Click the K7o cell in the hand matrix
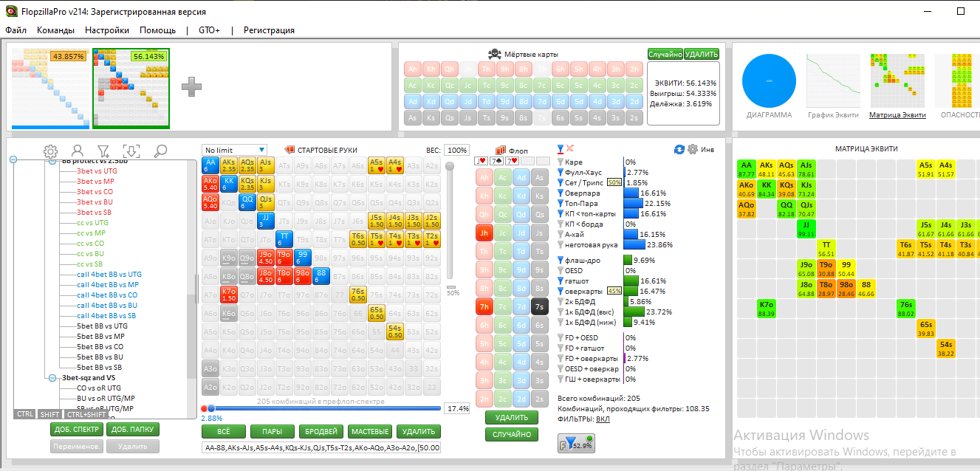Image resolution: width=980 pixels, height=471 pixels. point(228,295)
